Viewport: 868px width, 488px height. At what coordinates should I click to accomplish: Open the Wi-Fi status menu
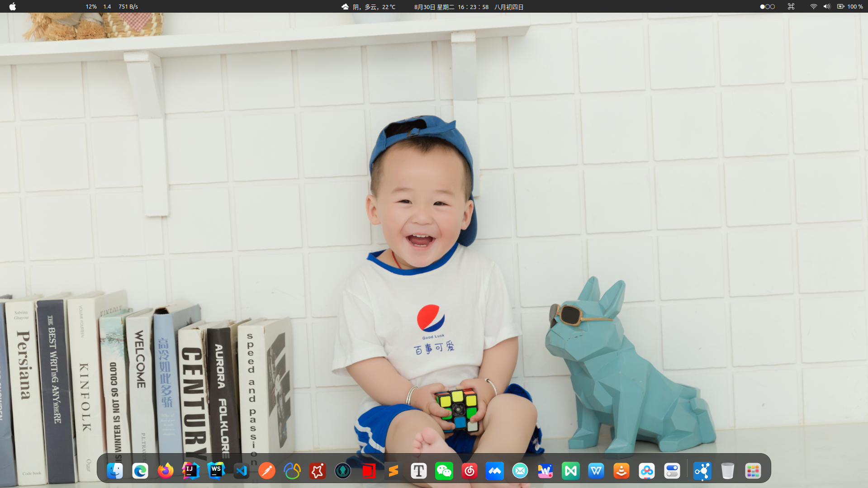[813, 7]
